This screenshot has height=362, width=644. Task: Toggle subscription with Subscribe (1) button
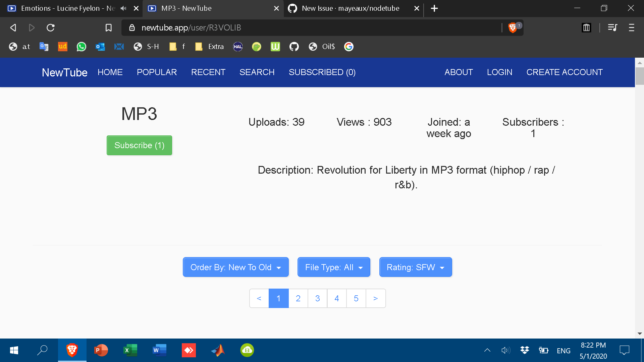(139, 145)
